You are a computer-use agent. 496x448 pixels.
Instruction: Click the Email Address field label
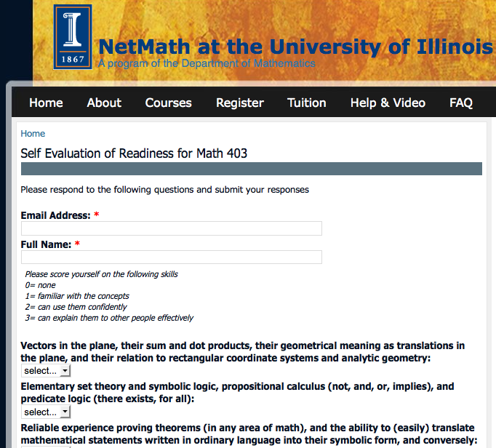point(55,215)
